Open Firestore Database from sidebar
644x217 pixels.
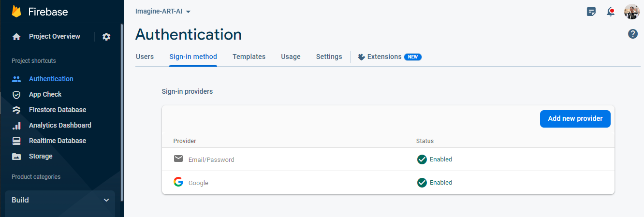coord(58,110)
